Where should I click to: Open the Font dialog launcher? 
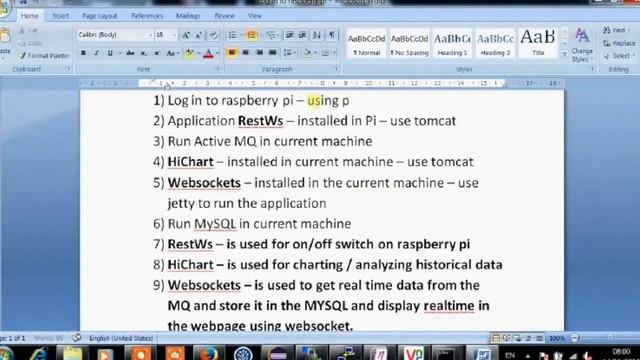click(x=218, y=69)
